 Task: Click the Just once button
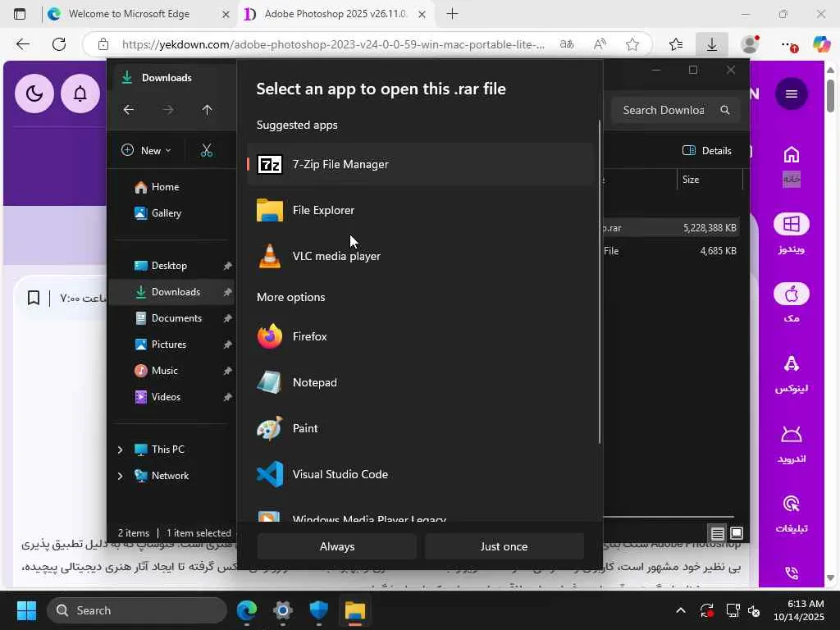tap(504, 546)
